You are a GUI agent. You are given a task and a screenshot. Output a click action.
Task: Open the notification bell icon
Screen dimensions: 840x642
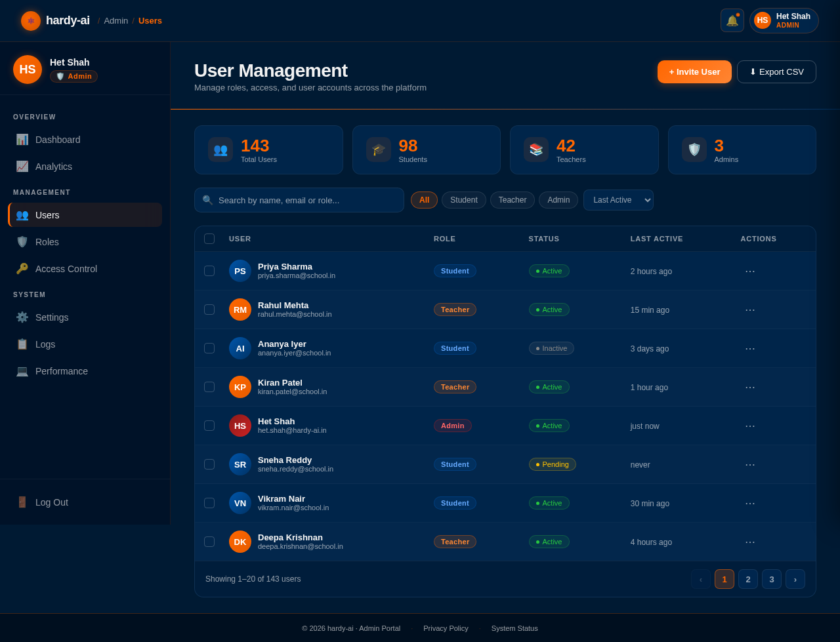732,20
